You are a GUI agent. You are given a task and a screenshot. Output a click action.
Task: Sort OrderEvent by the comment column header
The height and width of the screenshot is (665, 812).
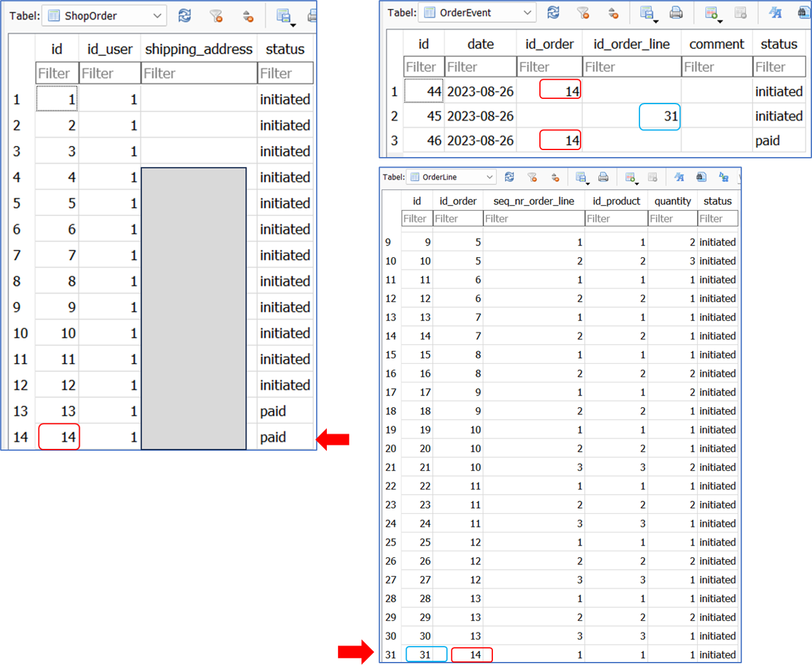pos(717,44)
